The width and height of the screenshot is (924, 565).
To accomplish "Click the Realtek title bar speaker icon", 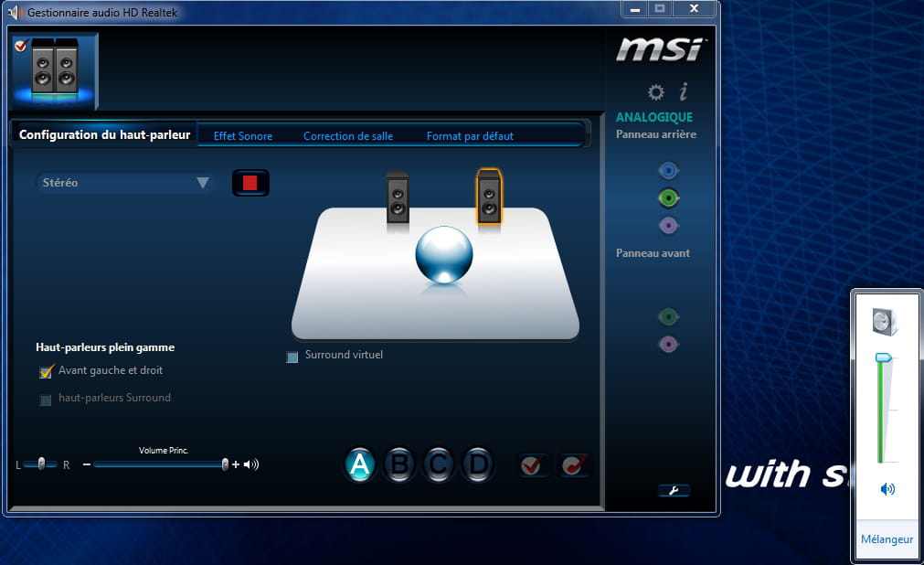I will pyautogui.click(x=15, y=12).
